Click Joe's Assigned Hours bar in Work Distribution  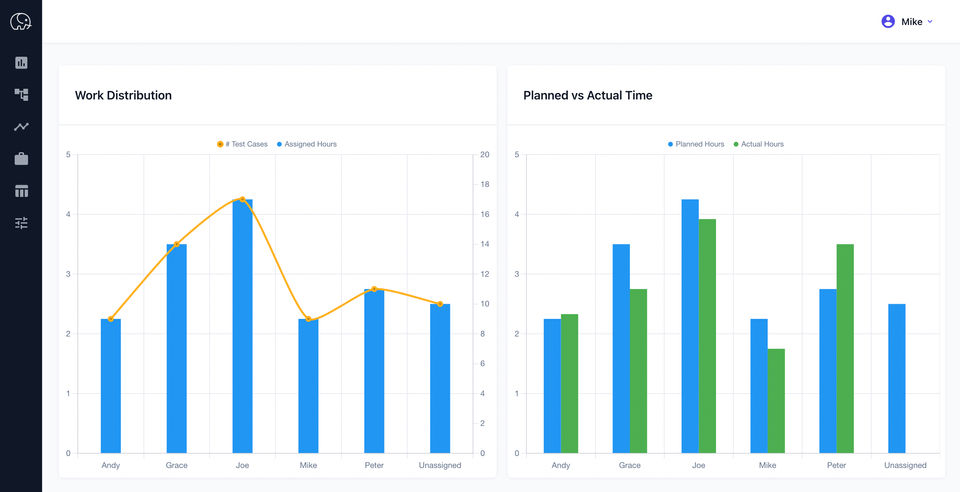(x=242, y=326)
